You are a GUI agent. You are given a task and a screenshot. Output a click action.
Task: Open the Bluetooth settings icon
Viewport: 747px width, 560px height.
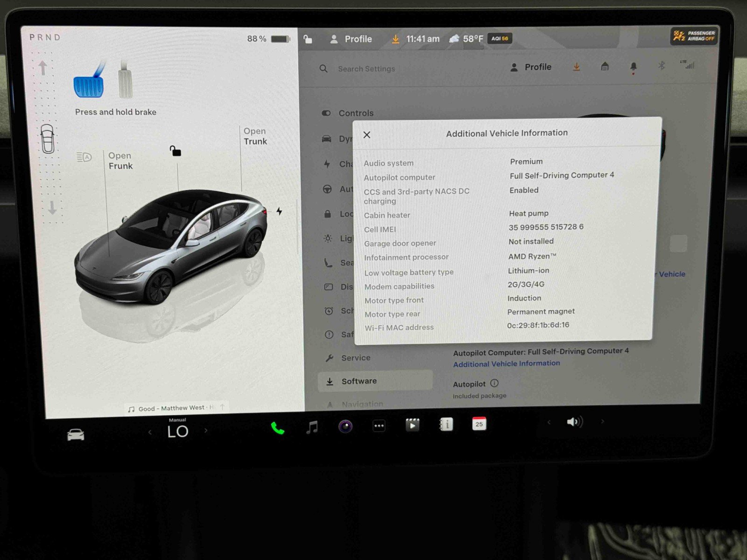coord(661,67)
